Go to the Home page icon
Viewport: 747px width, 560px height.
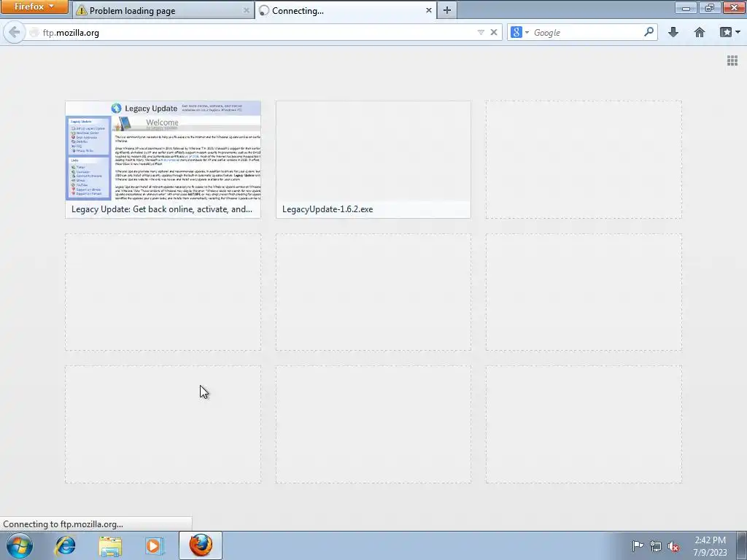(x=700, y=32)
